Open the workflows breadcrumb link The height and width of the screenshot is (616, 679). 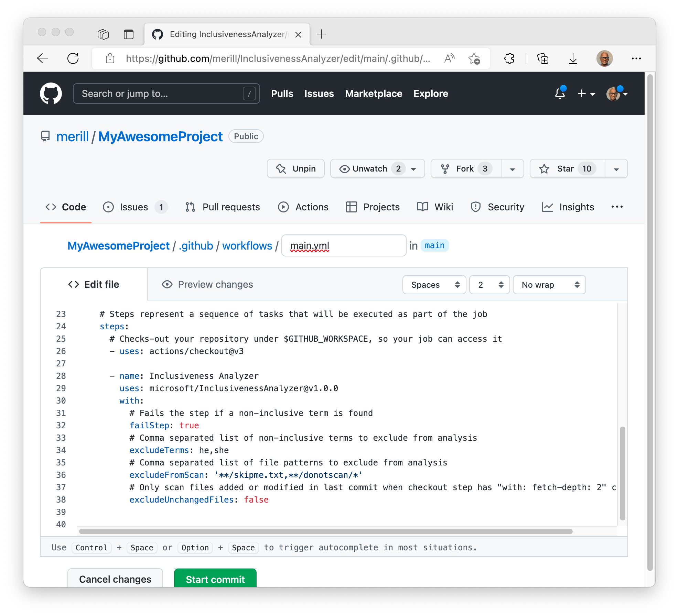(247, 246)
